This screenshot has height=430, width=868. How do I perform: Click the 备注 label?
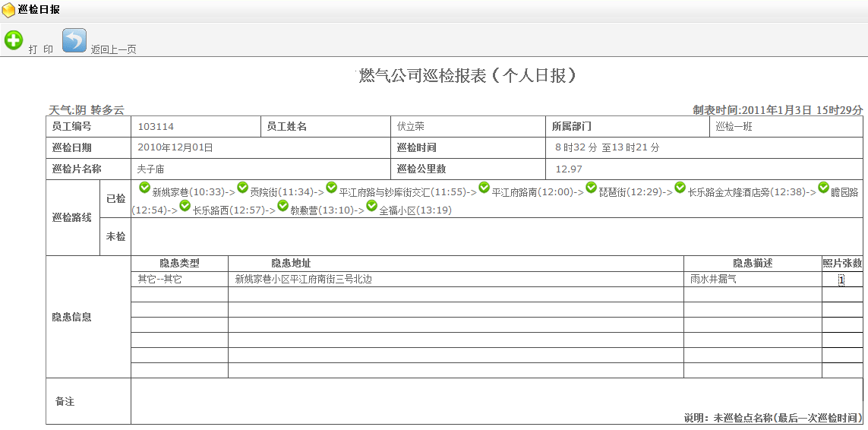(x=65, y=401)
